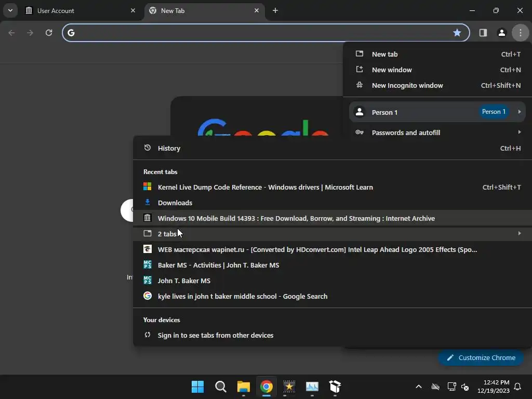Open a New Incognito window
The width and height of the screenshot is (532, 399).
[437, 86]
